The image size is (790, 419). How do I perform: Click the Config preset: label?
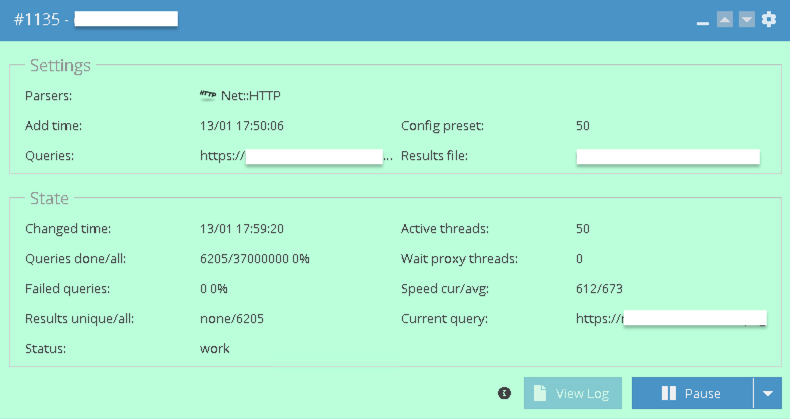point(442,126)
